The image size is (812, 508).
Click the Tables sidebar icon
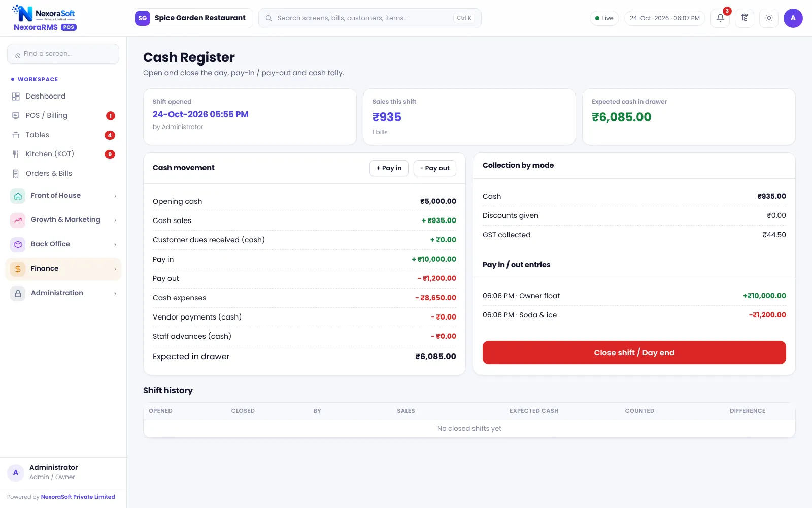point(16,135)
